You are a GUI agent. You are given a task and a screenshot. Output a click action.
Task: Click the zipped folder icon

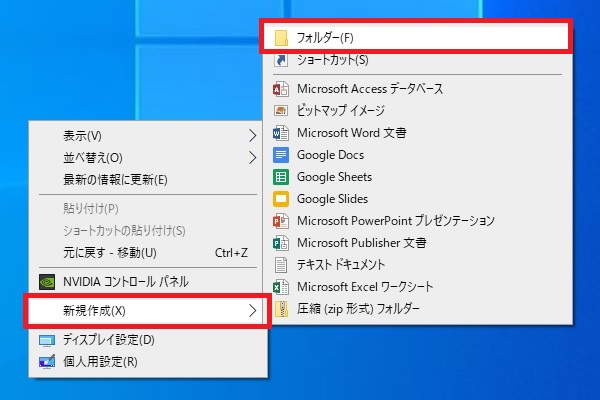(x=282, y=309)
